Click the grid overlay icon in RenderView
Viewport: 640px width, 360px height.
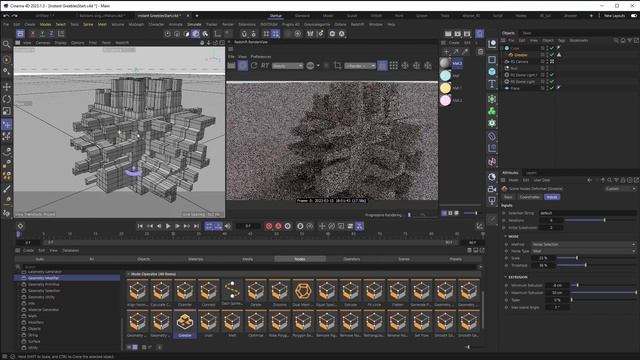(393, 65)
